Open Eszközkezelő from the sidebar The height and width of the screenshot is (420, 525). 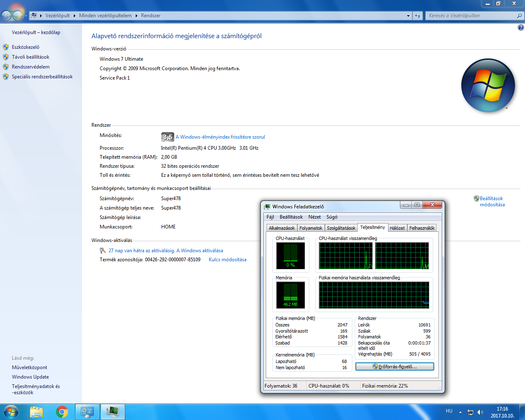[25, 47]
